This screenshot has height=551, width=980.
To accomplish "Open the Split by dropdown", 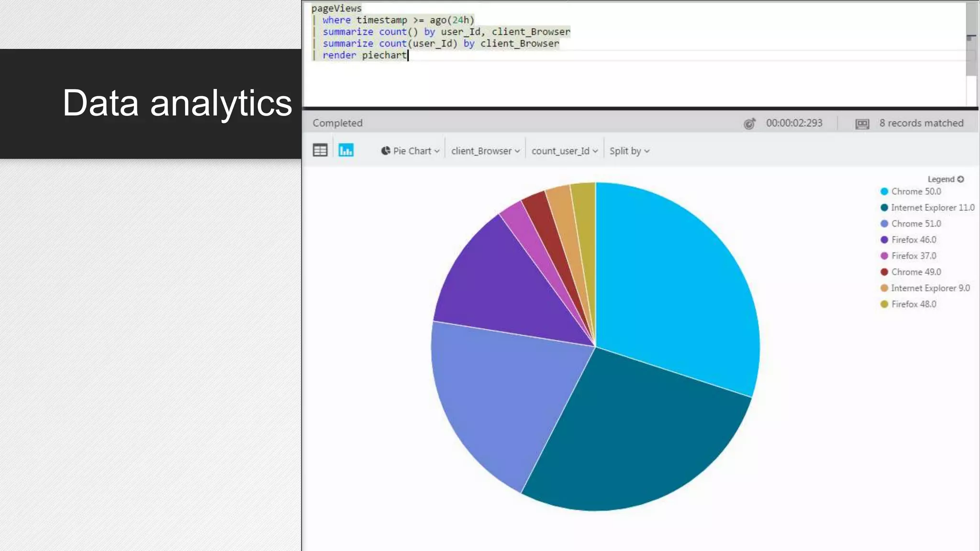I will [629, 151].
